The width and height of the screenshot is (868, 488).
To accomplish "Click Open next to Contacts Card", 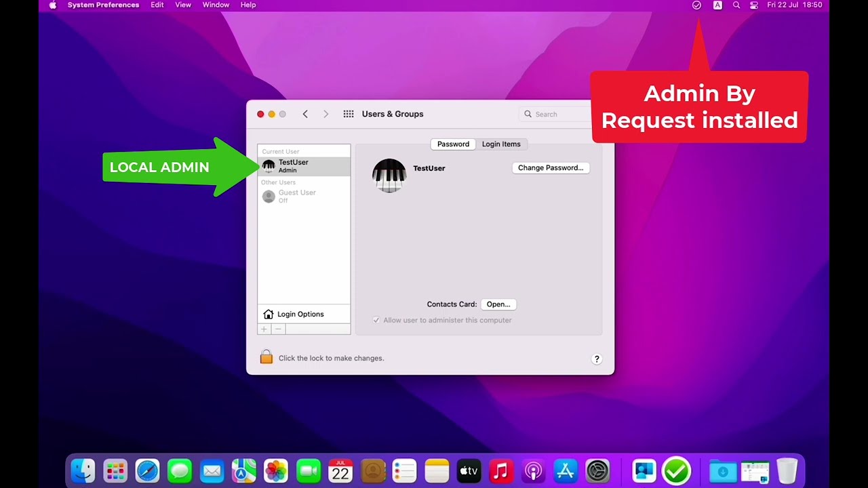I will [498, 304].
